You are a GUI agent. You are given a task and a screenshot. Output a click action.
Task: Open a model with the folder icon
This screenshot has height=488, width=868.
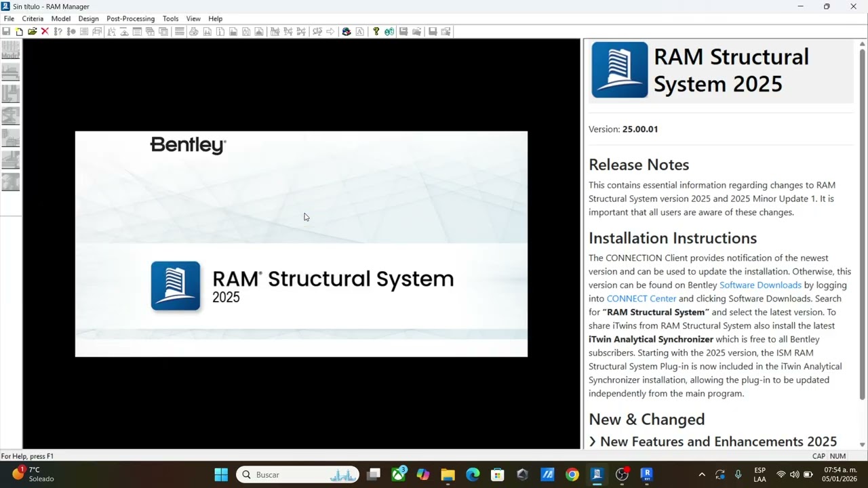[x=32, y=32]
